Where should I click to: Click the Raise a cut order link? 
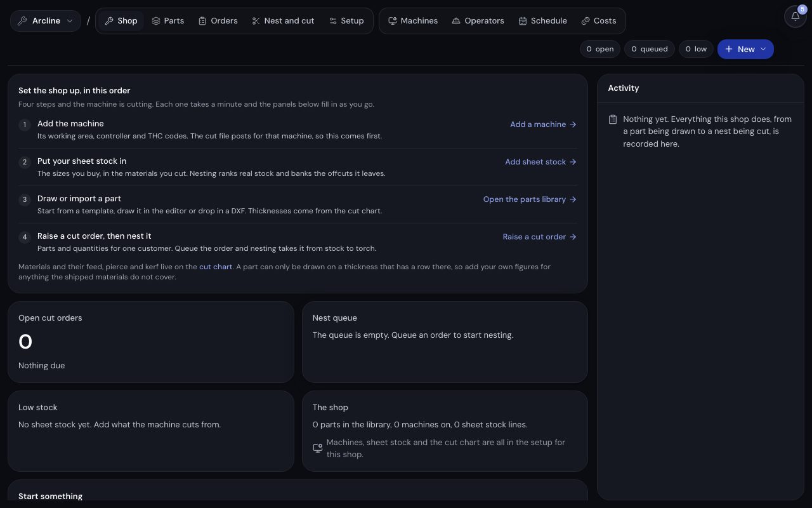click(x=539, y=237)
